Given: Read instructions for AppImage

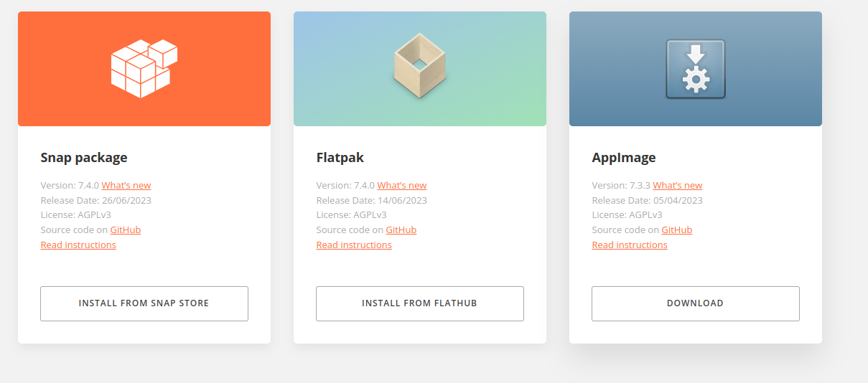Looking at the screenshot, I should pyautogui.click(x=630, y=245).
